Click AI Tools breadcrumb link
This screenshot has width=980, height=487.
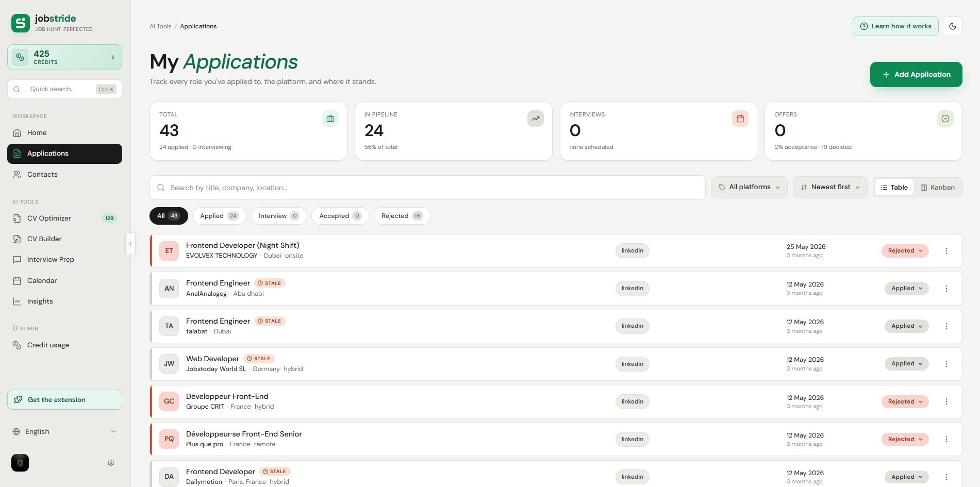pos(160,26)
